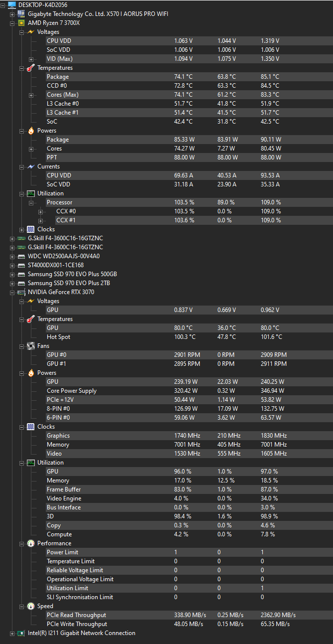333x644 pixels.
Task: Expand the Samsung SSD 970 EVO Plus 2TB node
Action: 12,283
